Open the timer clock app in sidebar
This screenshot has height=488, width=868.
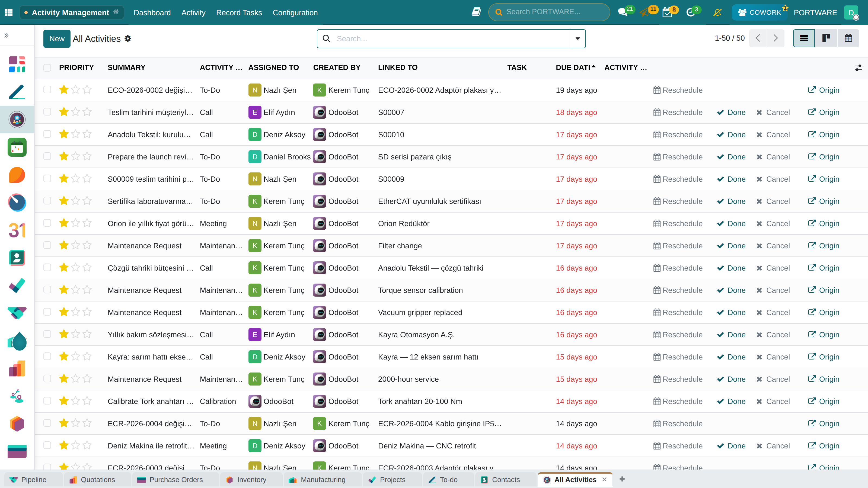coord(17,203)
